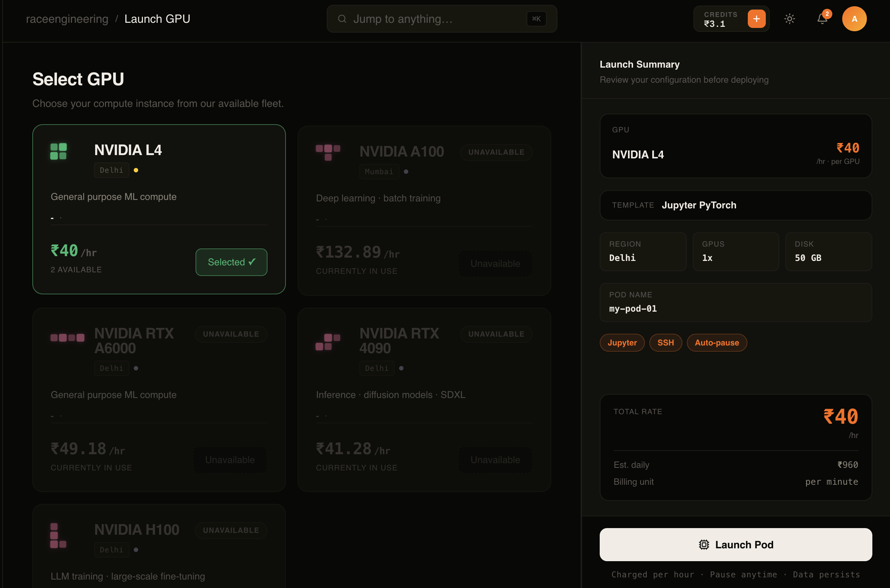Click the Delhi region tag on L4 card
Screen dimensions: 890x588
pyautogui.click(x=111, y=170)
